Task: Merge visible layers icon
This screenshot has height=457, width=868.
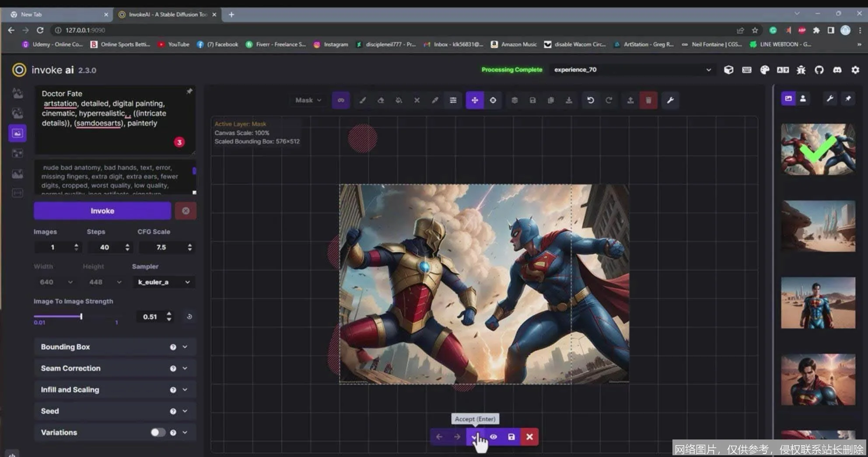Action: point(514,100)
